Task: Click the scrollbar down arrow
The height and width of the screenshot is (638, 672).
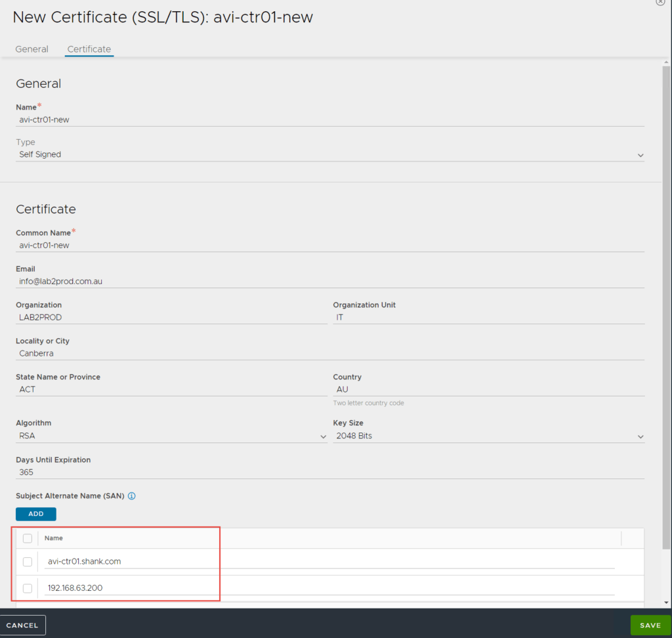Action: [666, 603]
